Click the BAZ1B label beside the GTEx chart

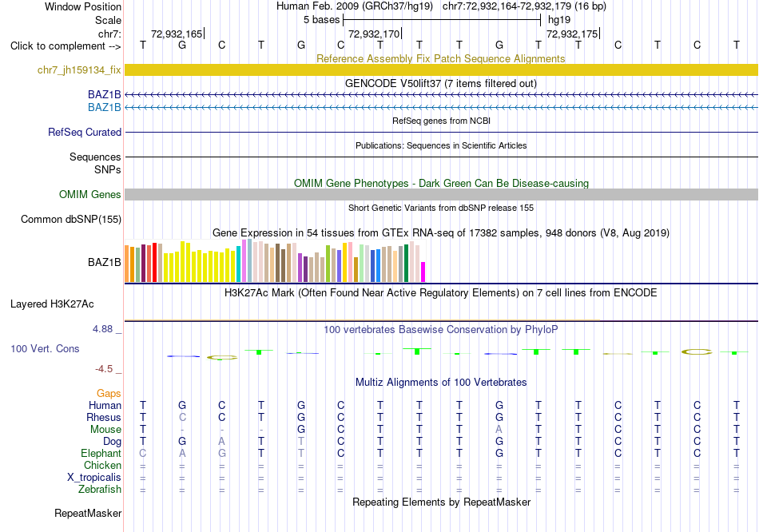[104, 262]
